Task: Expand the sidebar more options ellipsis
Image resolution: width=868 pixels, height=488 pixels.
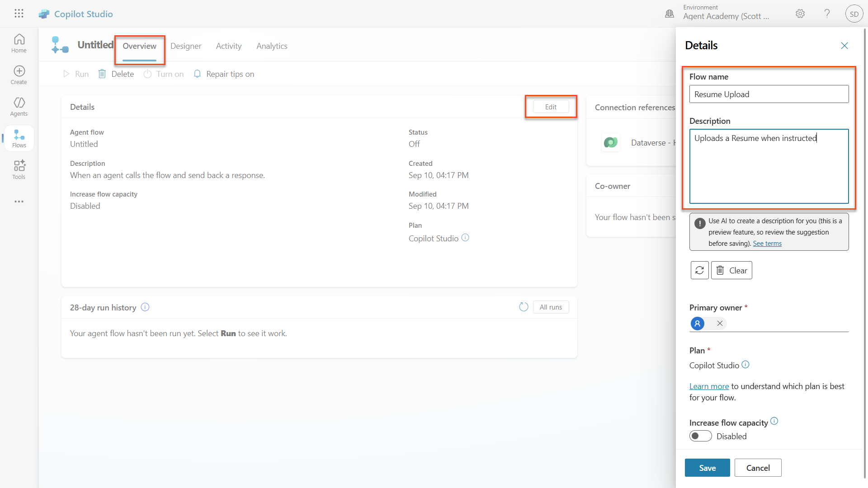Action: [19, 202]
